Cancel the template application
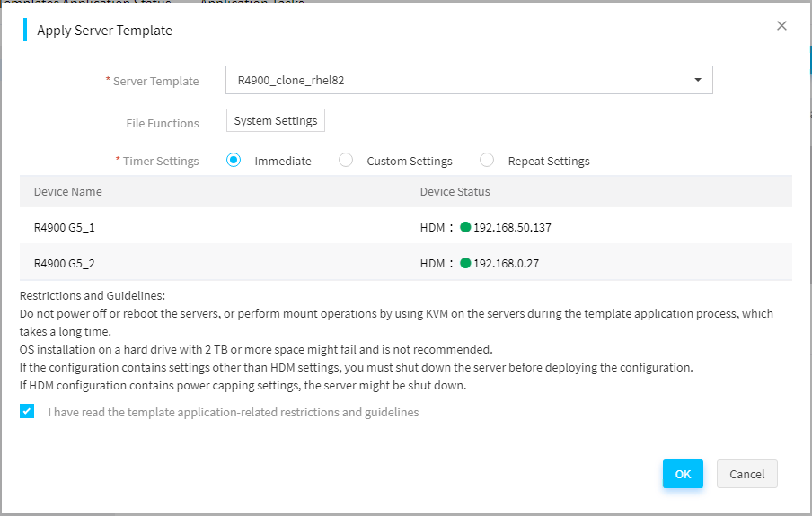Viewport: 812px width, 516px height. (746, 474)
